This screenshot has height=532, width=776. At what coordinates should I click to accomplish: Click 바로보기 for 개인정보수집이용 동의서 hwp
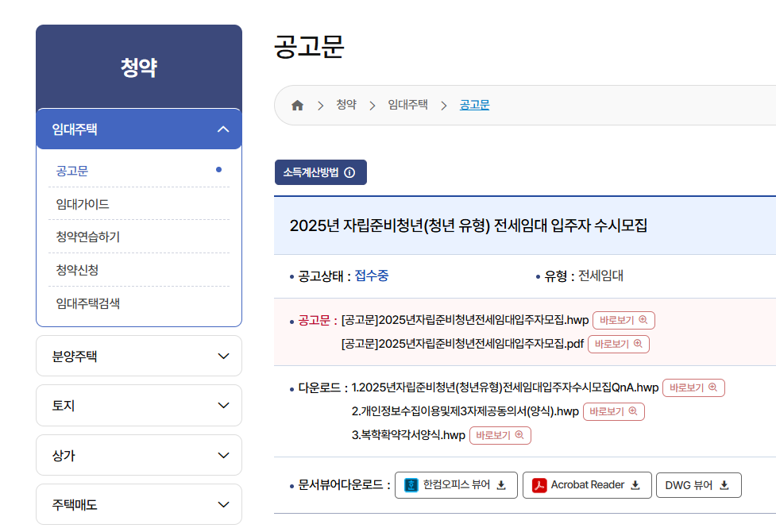614,411
